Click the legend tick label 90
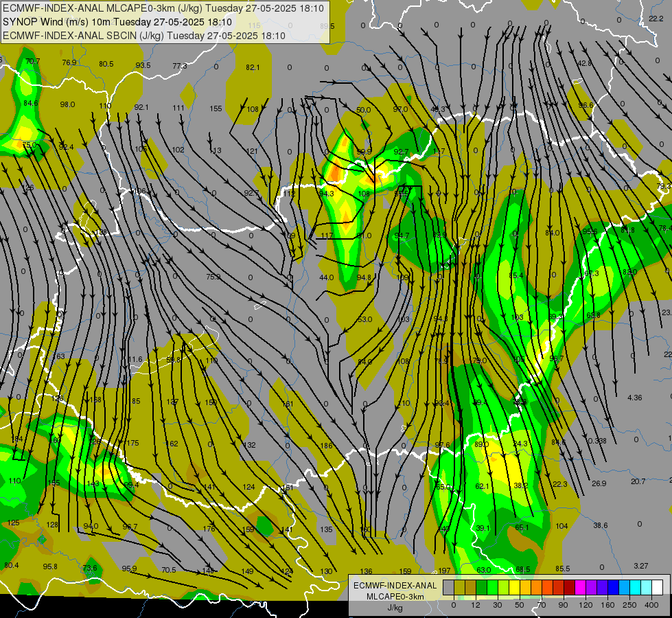This screenshot has height=618, width=672. [563, 605]
